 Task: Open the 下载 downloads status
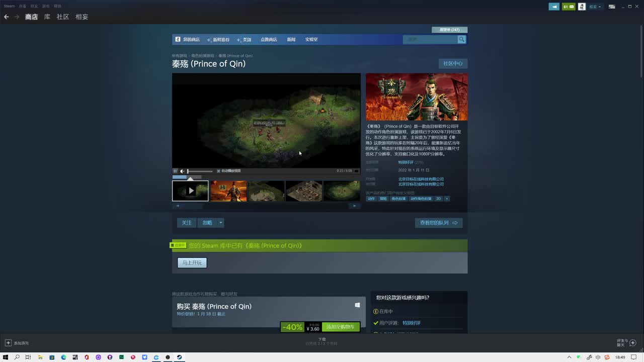pos(321,341)
